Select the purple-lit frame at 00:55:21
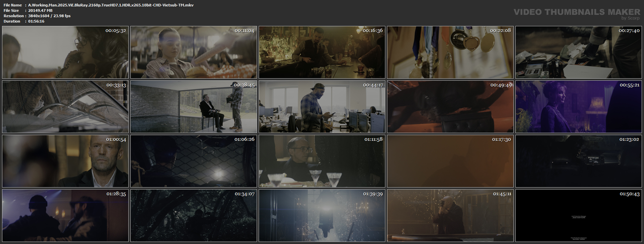Viewport: 644px width, 244px height. [579, 107]
